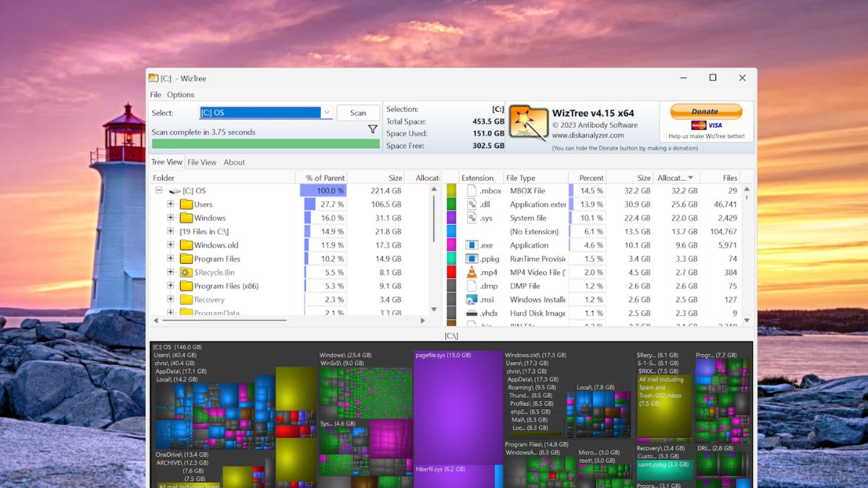Click the 'Scan complete in 3.75 seconds' text
The width and height of the screenshot is (868, 488).
pyautogui.click(x=203, y=132)
